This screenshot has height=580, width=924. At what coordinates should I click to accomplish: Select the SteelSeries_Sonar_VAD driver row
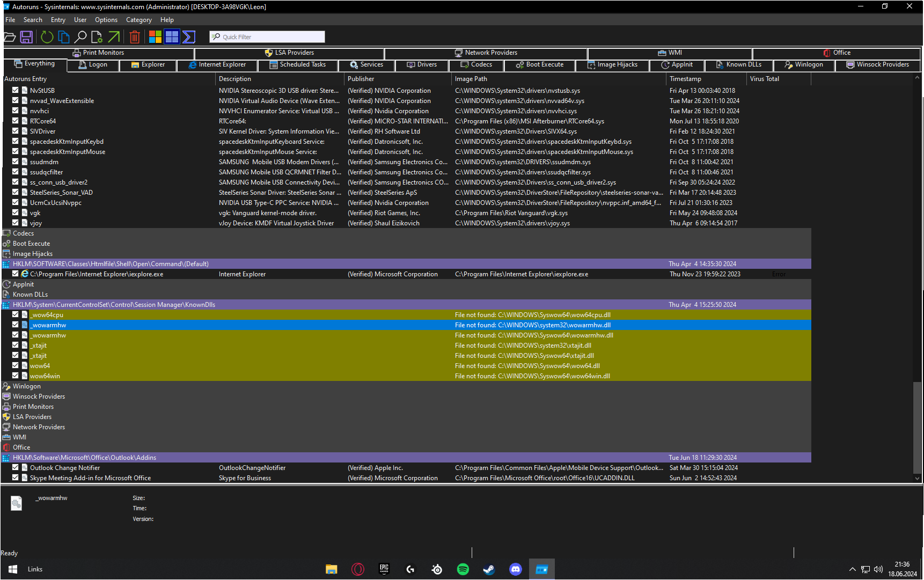tap(407, 193)
